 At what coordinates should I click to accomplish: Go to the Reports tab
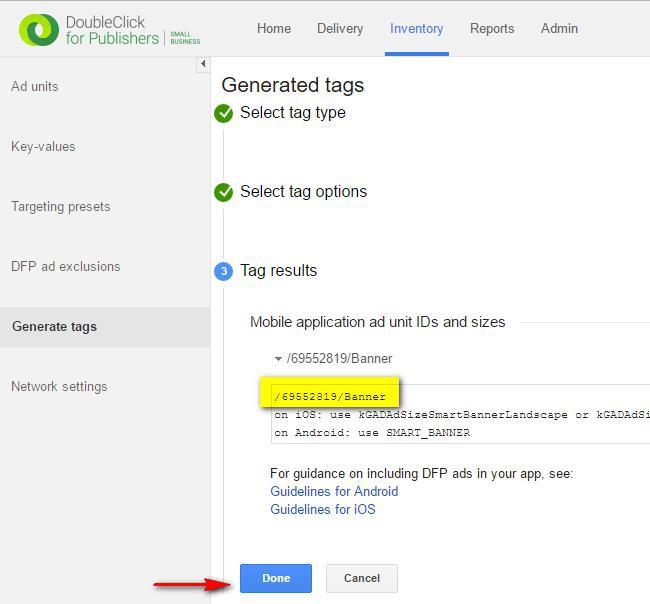pyautogui.click(x=491, y=28)
